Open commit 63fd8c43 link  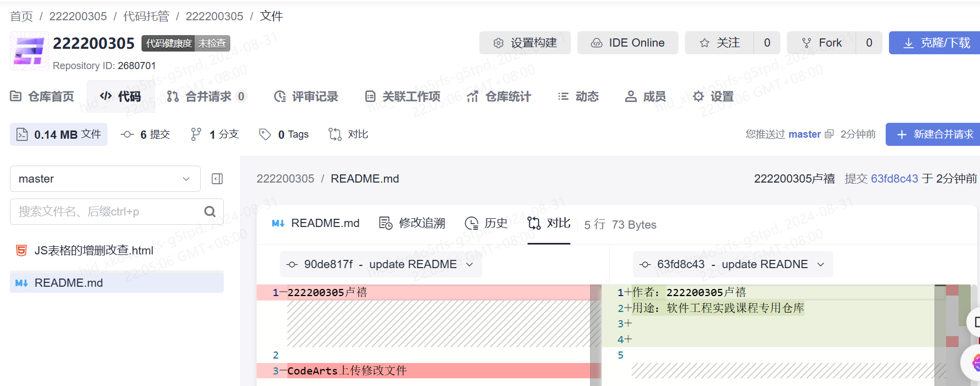point(894,179)
